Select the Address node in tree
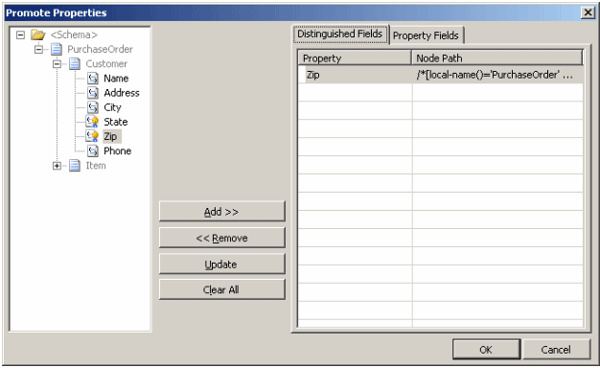 pyautogui.click(x=121, y=93)
